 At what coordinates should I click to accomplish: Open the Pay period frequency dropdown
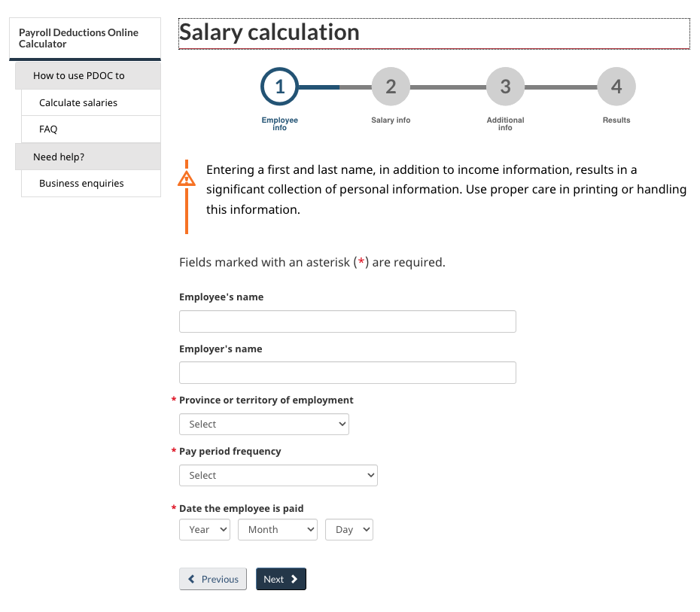[x=278, y=475]
